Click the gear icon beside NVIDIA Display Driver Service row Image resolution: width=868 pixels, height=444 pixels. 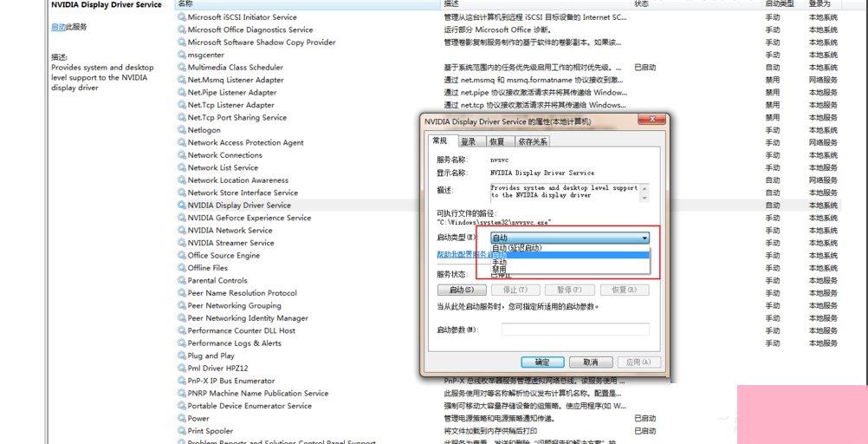tap(182, 206)
